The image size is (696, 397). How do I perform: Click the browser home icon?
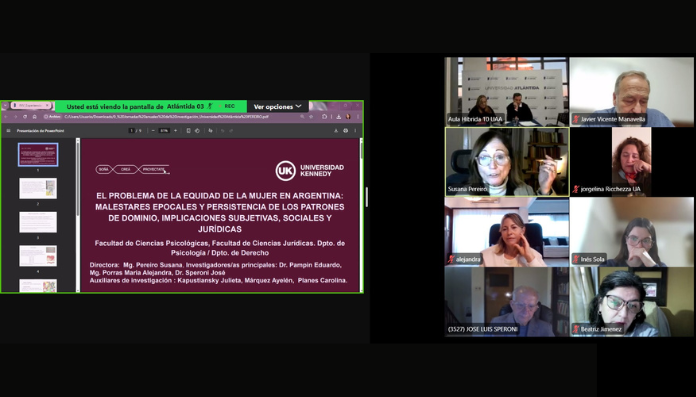(x=35, y=117)
